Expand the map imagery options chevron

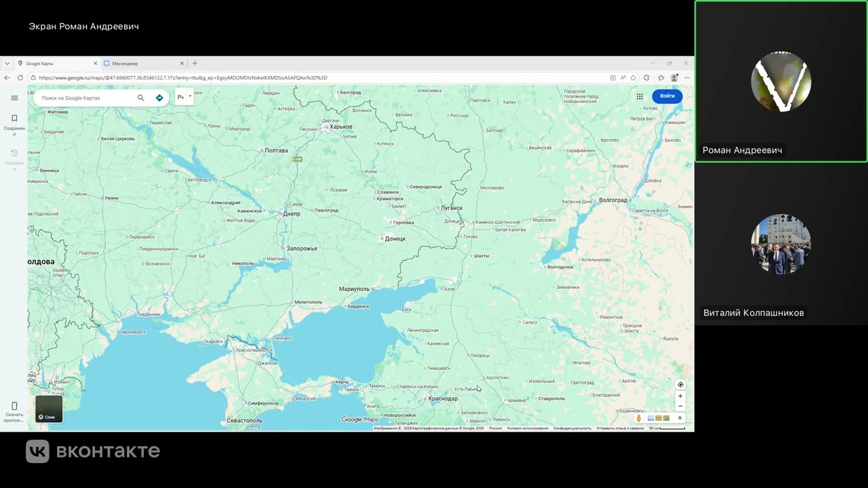pos(679,418)
